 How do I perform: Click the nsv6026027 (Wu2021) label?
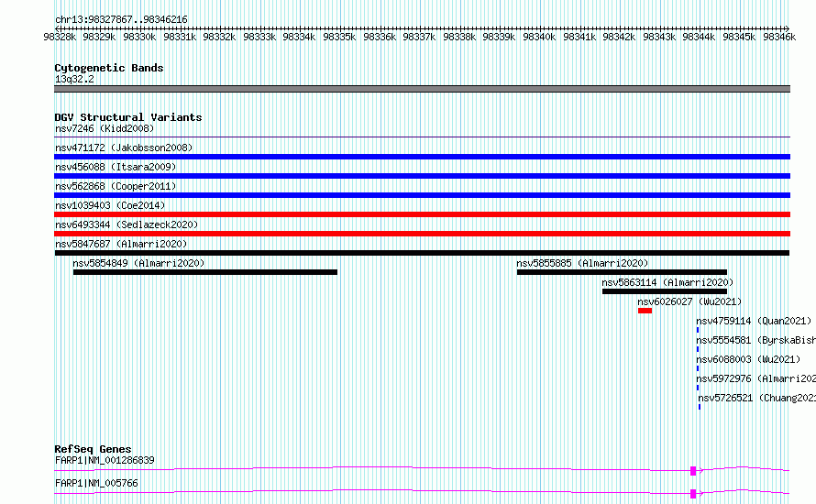[689, 301]
